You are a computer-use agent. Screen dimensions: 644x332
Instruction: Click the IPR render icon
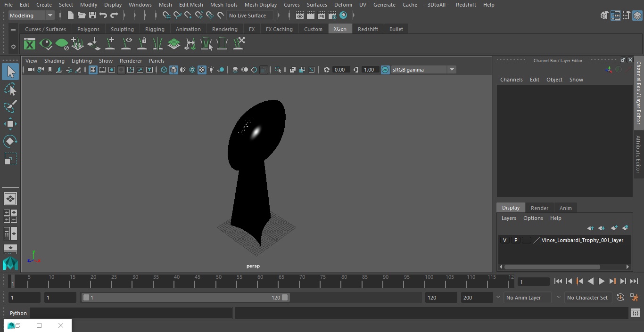coord(322,16)
